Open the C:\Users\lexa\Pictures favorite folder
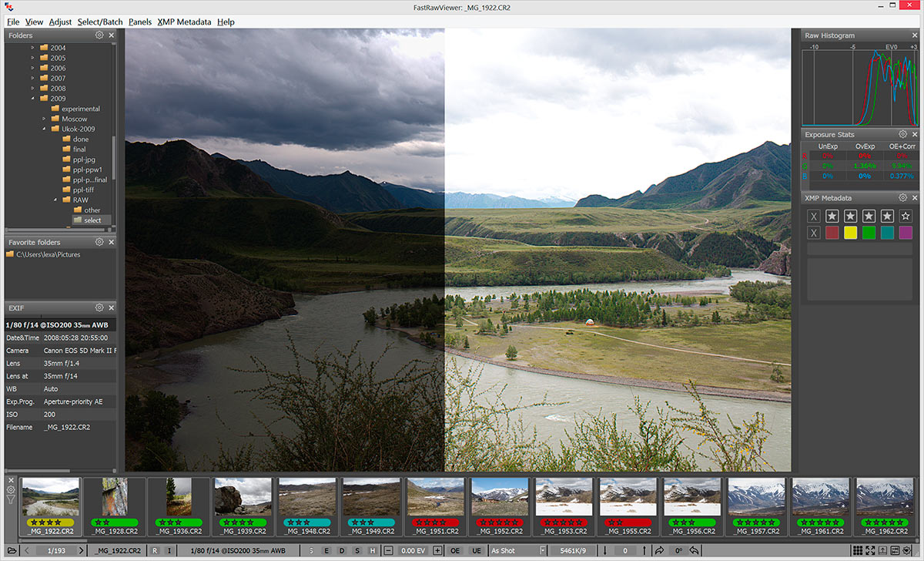924x561 pixels. [x=48, y=254]
